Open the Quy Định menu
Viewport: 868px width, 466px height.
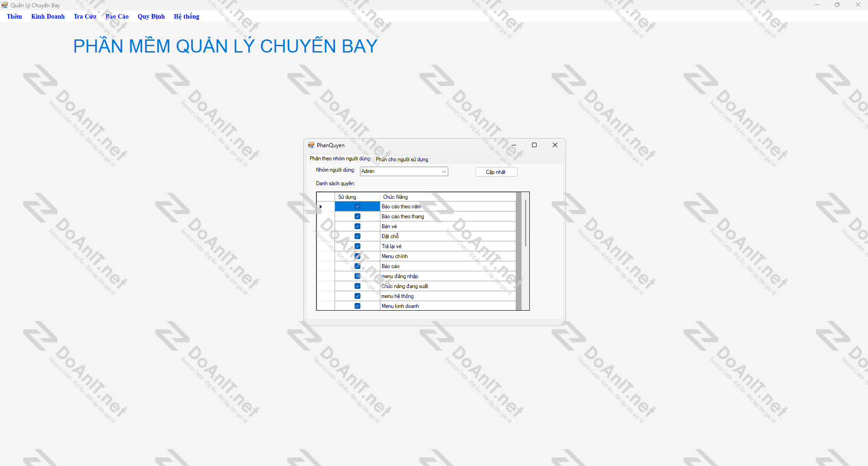151,16
